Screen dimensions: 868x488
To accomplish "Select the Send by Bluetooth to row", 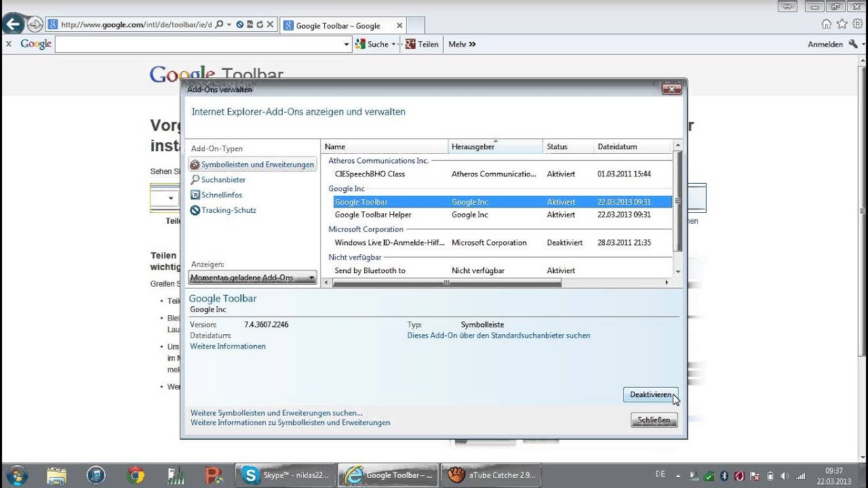I will pos(502,270).
